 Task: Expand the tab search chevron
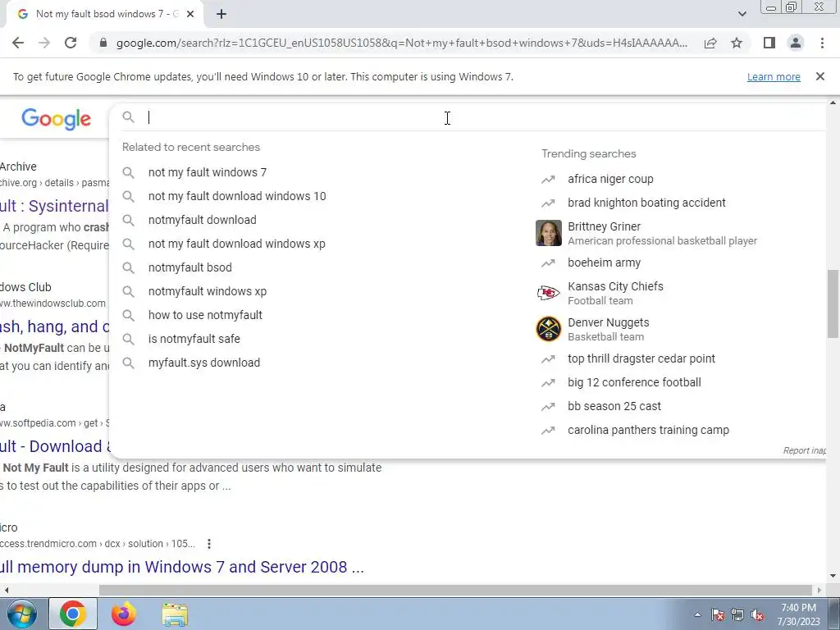pos(742,14)
